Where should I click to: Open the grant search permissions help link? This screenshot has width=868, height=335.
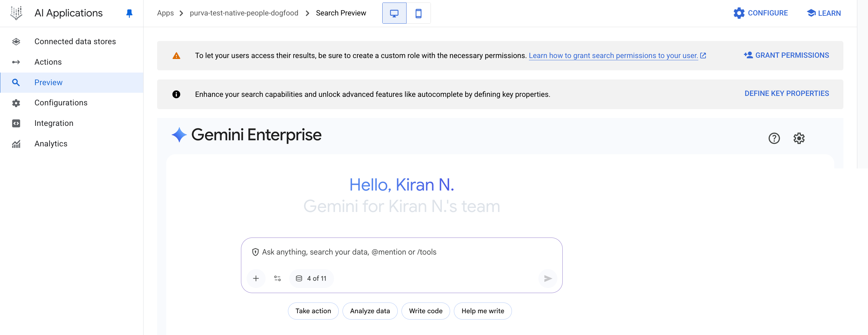pos(613,56)
